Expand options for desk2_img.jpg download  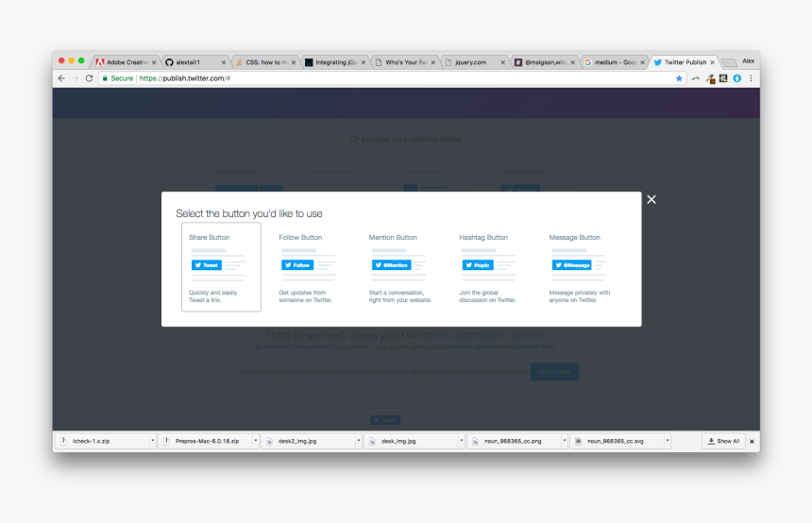[358, 441]
